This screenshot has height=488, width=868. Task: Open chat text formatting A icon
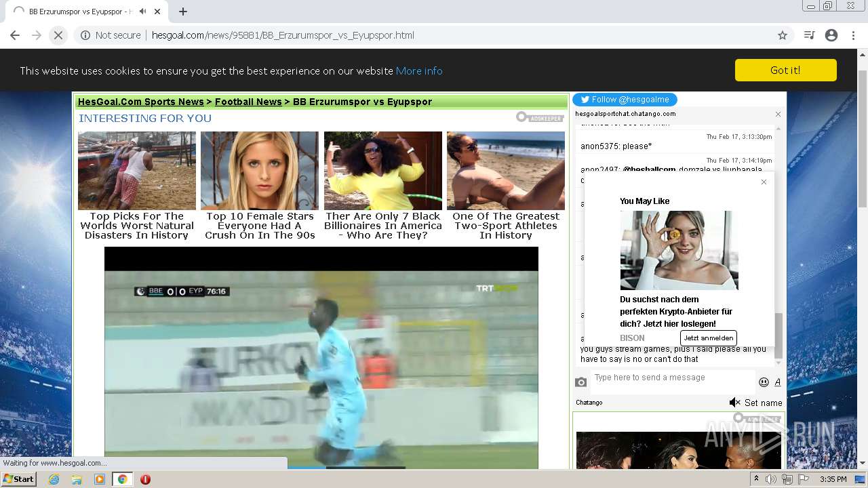[x=778, y=382]
